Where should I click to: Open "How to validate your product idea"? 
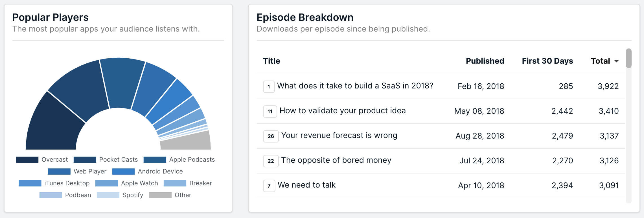[x=342, y=111]
